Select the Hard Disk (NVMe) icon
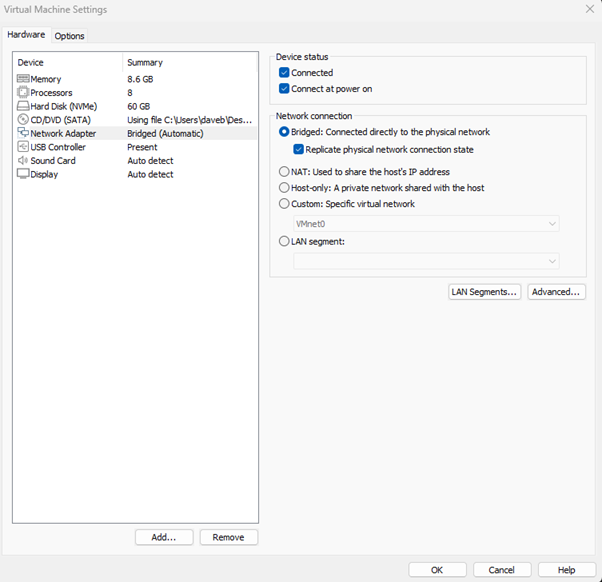Screen dimensions: 602x582 pos(23,106)
